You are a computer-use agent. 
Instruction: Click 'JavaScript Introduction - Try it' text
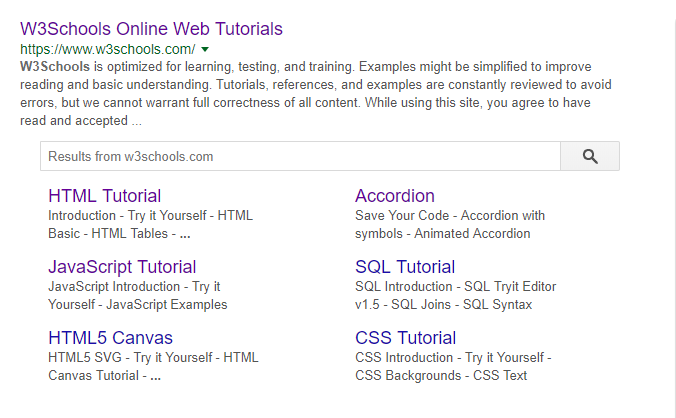coord(134,287)
